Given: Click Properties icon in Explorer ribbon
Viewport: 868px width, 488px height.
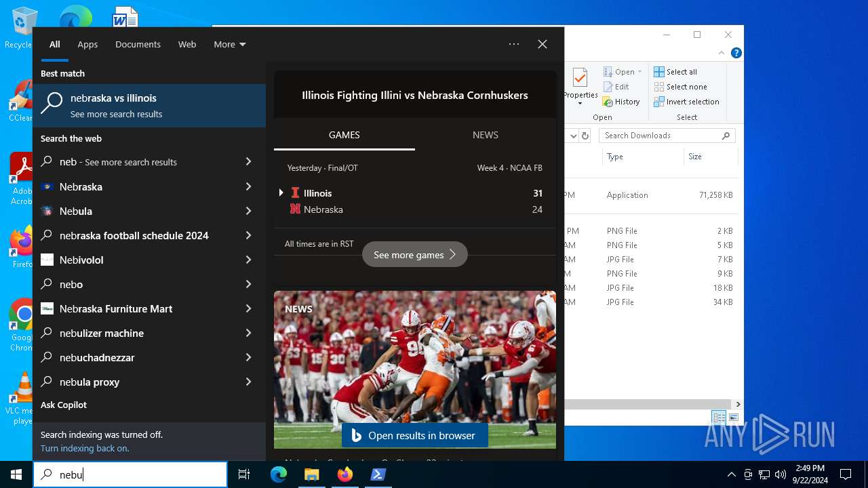Looking at the screenshot, I should click(x=580, y=79).
